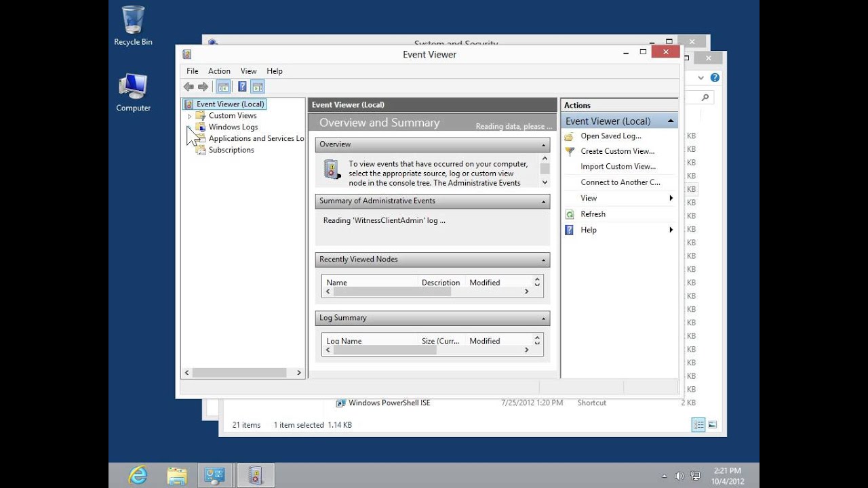Expand the Custom Views tree node
This screenshot has height=488, width=868.
190,116
